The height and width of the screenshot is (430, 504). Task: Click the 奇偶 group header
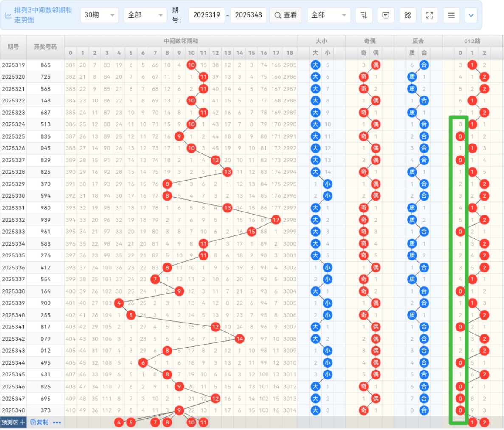[x=370, y=41]
